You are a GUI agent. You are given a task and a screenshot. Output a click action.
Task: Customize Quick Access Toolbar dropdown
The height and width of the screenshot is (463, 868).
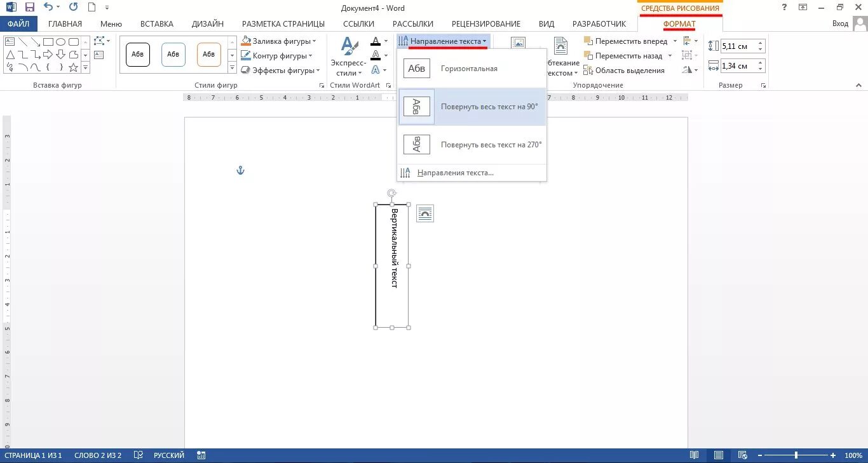click(x=107, y=8)
